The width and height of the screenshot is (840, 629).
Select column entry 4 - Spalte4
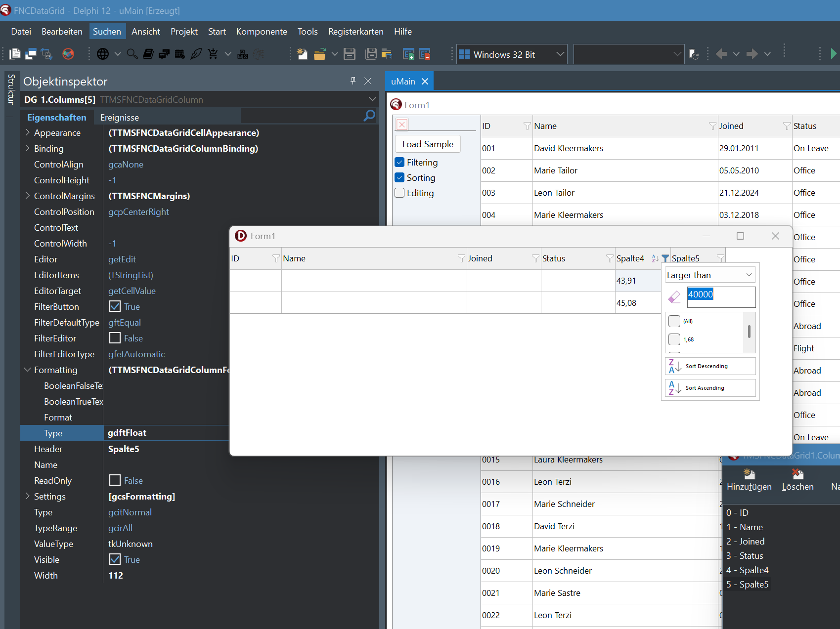[747, 570]
